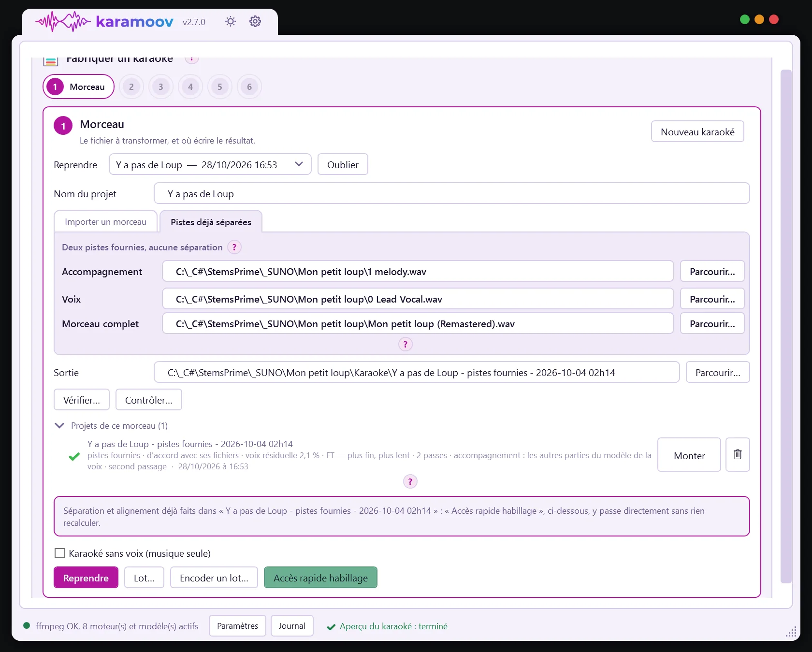Go to step 3 of the wizard
The height and width of the screenshot is (652, 812).
[x=161, y=87]
